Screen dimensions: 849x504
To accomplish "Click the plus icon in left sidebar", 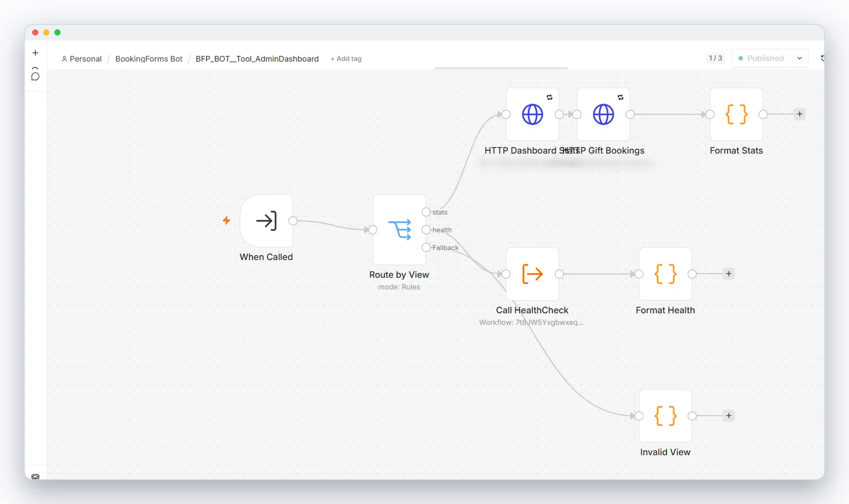I will click(35, 53).
